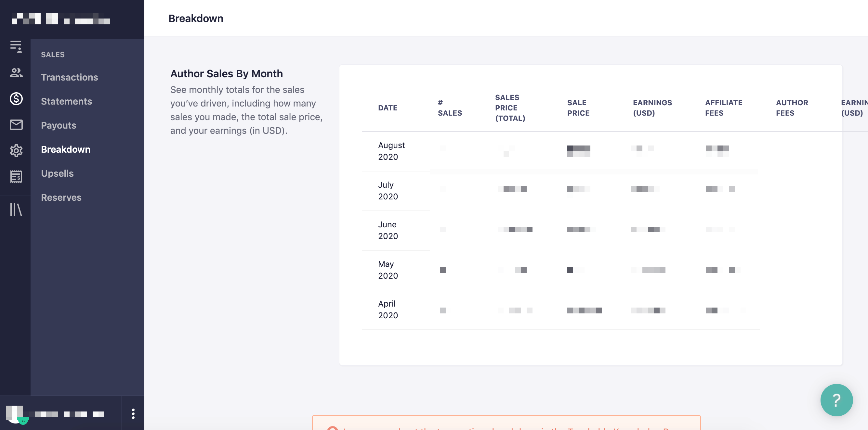Select the Breakdown menu item
This screenshot has width=868, height=430.
[x=65, y=149]
